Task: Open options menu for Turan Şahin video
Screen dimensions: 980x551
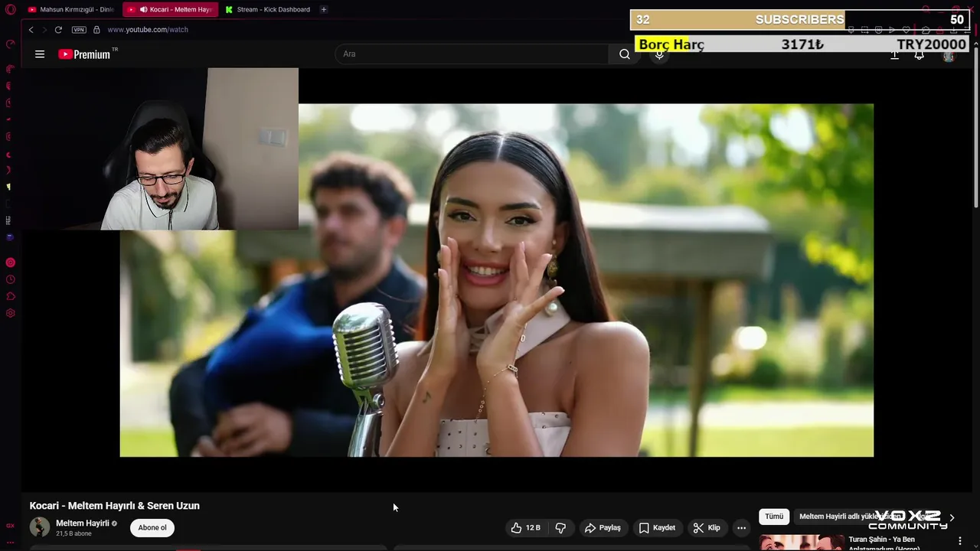Action: click(960, 541)
